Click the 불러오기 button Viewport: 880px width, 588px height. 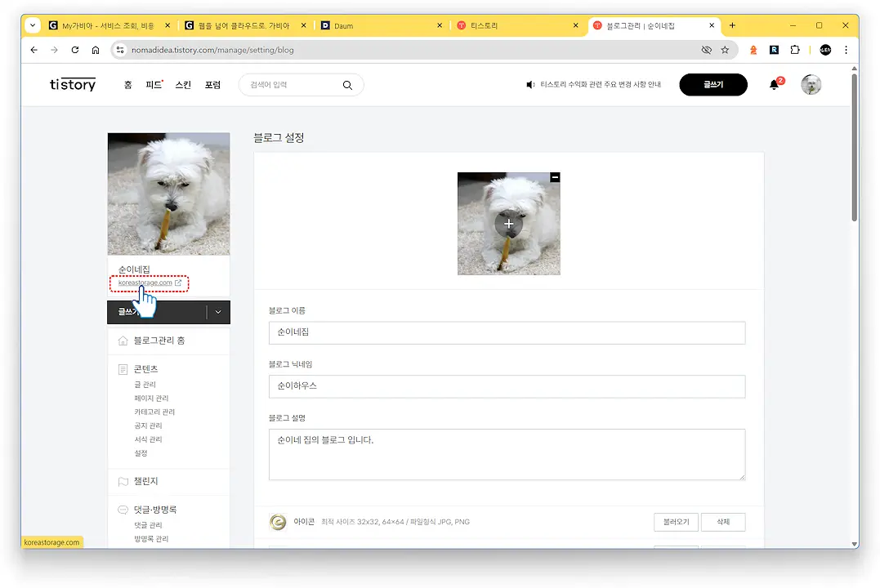(x=676, y=521)
